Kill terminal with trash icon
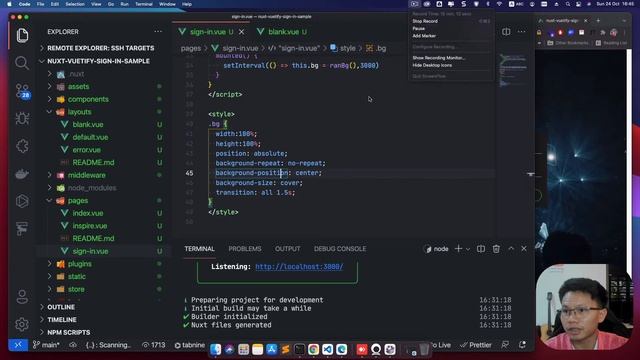The image size is (640, 360). (496, 249)
